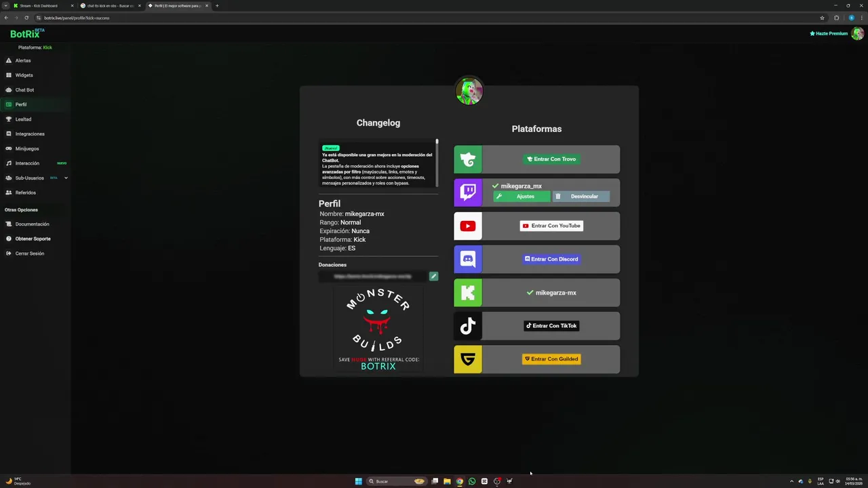Image resolution: width=868 pixels, height=488 pixels.
Task: Click the Nuevo badge in changelog
Action: point(330,148)
